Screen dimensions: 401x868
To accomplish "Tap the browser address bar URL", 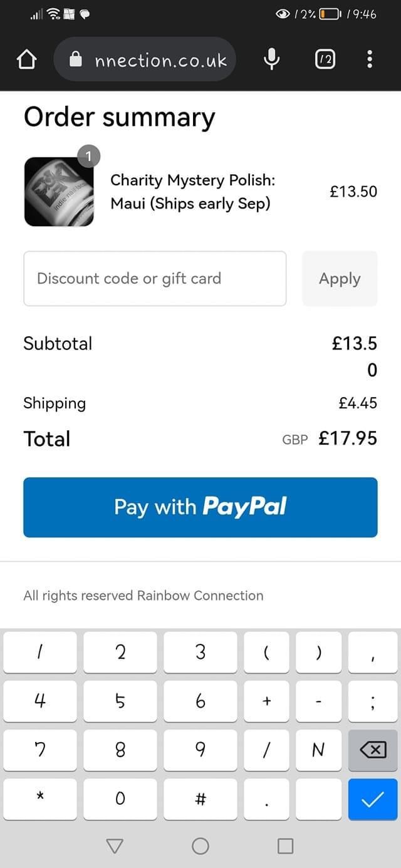I will point(160,60).
